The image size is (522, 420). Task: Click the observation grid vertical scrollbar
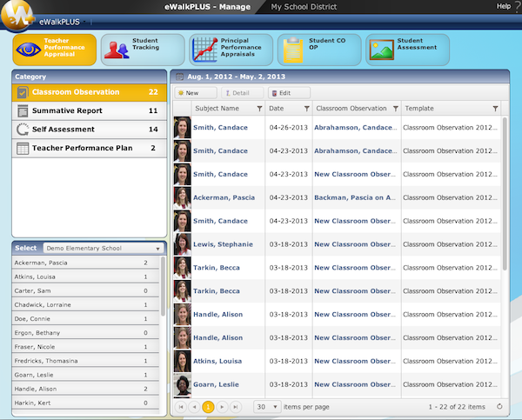505,193
